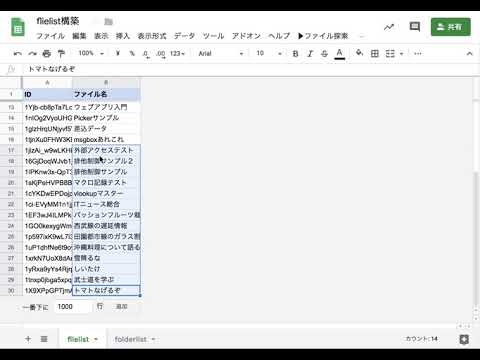Viewport: 480px width, 360px height.
Task: Select the vlookupマスター cell
Action: (106, 193)
